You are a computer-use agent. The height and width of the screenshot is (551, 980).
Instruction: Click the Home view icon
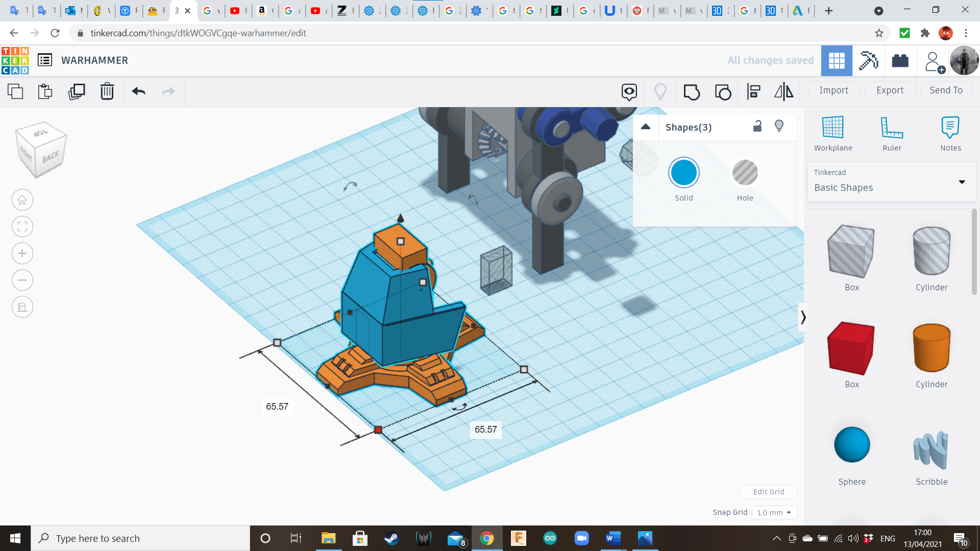(x=22, y=200)
